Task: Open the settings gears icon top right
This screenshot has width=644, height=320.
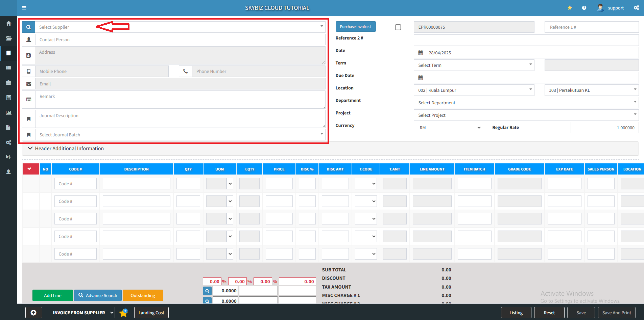Action: (x=636, y=8)
